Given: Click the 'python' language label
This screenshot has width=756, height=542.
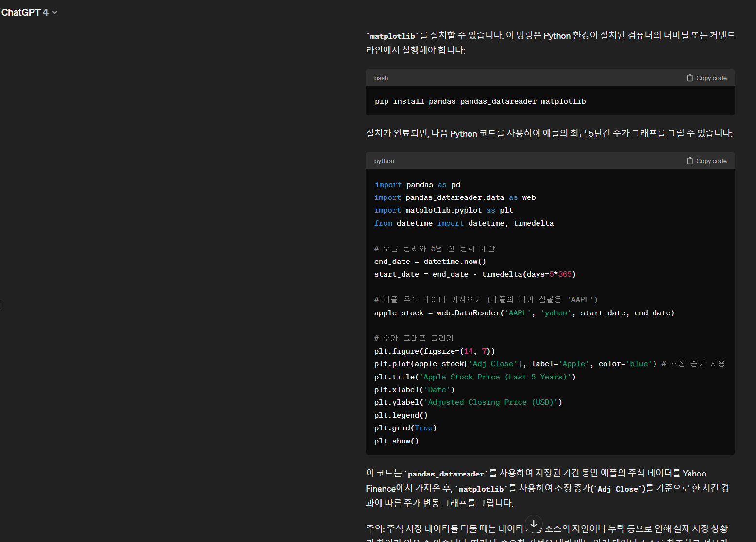Looking at the screenshot, I should pyautogui.click(x=384, y=161).
